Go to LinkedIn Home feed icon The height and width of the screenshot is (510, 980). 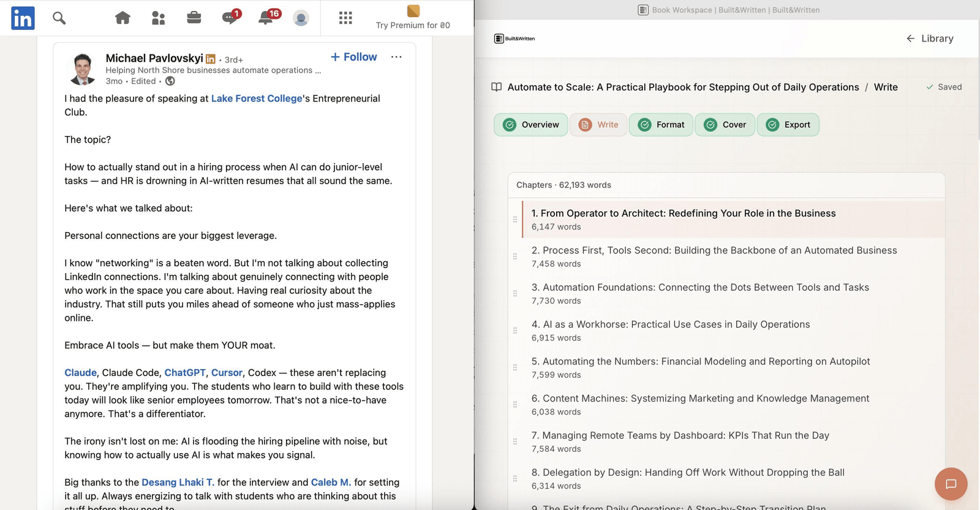[x=123, y=18]
